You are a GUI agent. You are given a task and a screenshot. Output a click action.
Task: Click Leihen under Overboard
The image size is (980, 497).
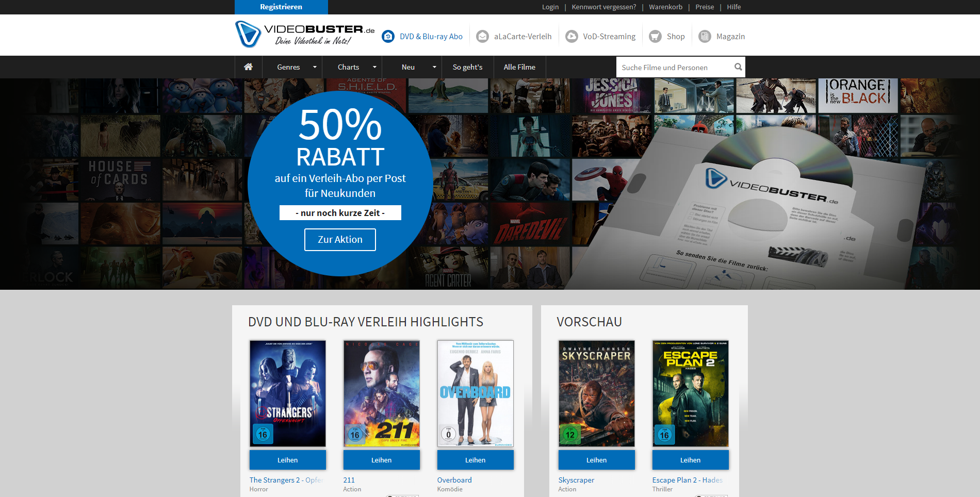pyautogui.click(x=476, y=460)
